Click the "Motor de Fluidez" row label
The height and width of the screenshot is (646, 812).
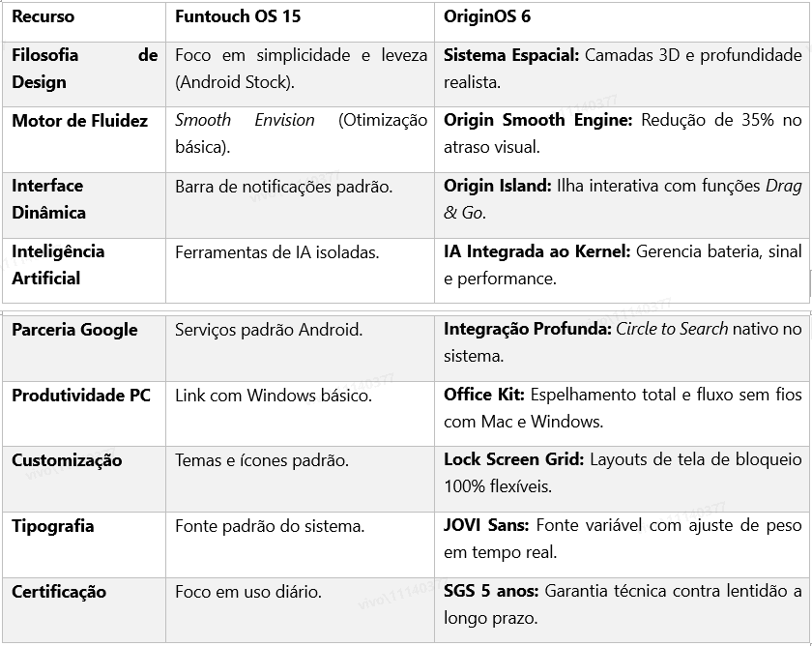coord(79,121)
